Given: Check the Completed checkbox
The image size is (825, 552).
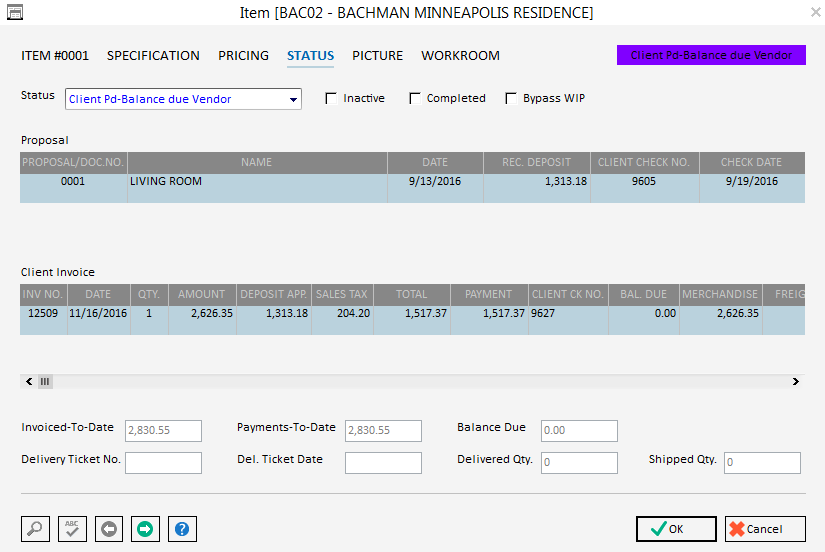Looking at the screenshot, I should tap(415, 98).
